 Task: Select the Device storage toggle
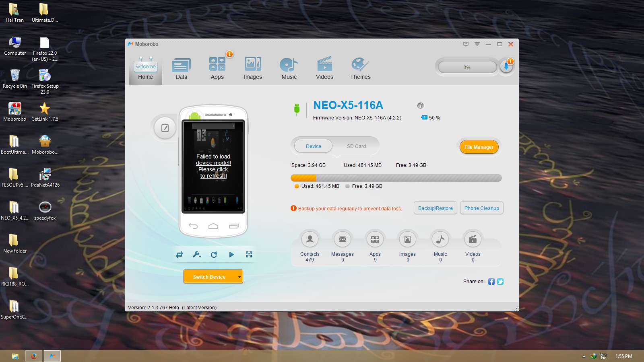[x=313, y=146]
